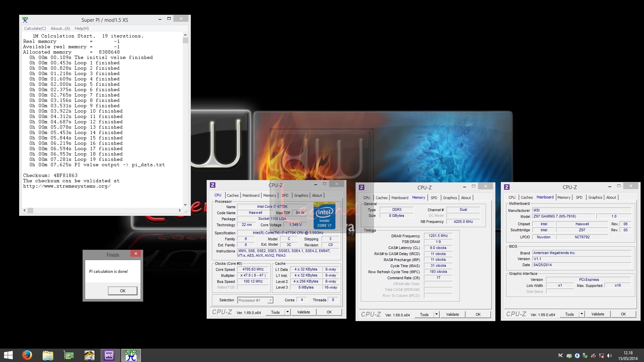Screen dimensions: 644x362
Task: Click the Super PI title bar icon
Action: 25,20
